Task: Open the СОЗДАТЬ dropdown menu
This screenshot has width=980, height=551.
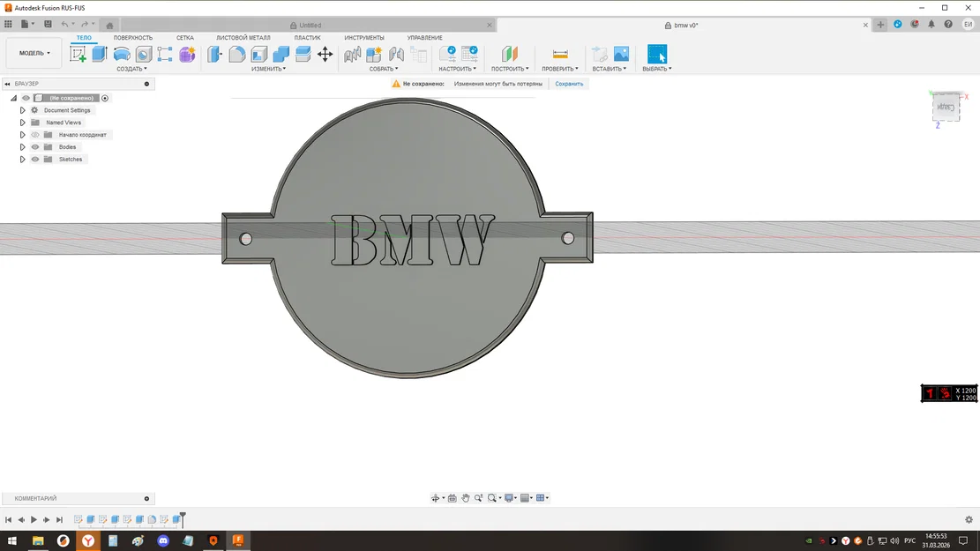Action: pos(131,68)
